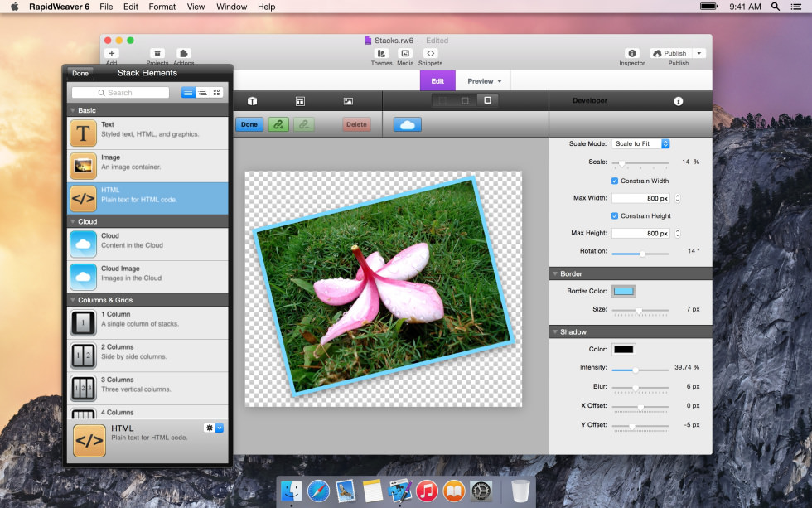Click the image icon in dark bar
812x508 pixels.
click(x=349, y=101)
